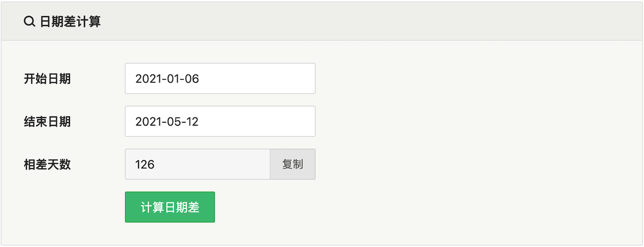The width and height of the screenshot is (644, 247).
Task: Focus the end date entry box
Action: pyautogui.click(x=220, y=121)
